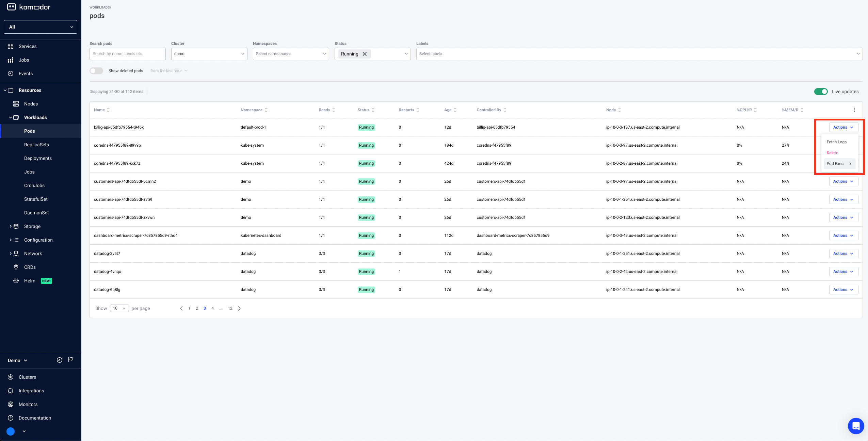Screen dimensions: 868x441
Task: Change the per page count dropdown
Action: pyautogui.click(x=119, y=308)
